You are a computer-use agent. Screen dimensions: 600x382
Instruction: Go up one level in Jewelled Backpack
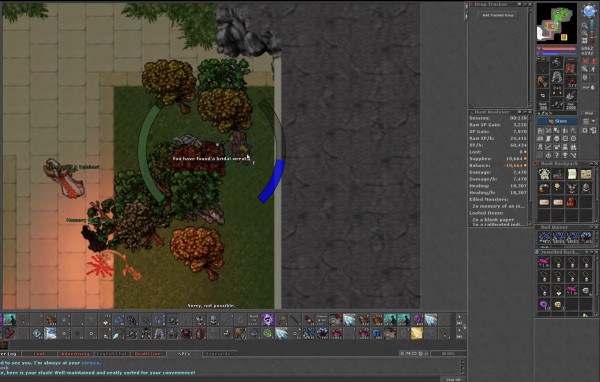(x=587, y=252)
